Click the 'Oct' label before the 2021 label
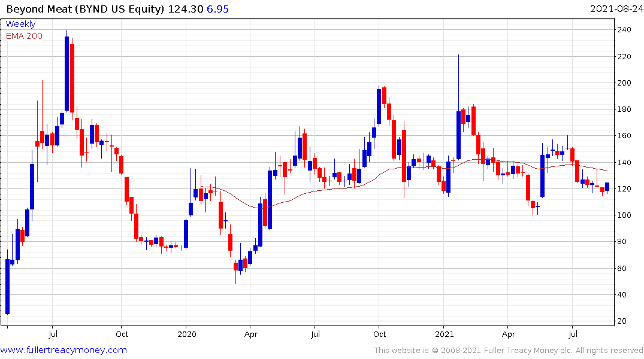 pos(379,334)
